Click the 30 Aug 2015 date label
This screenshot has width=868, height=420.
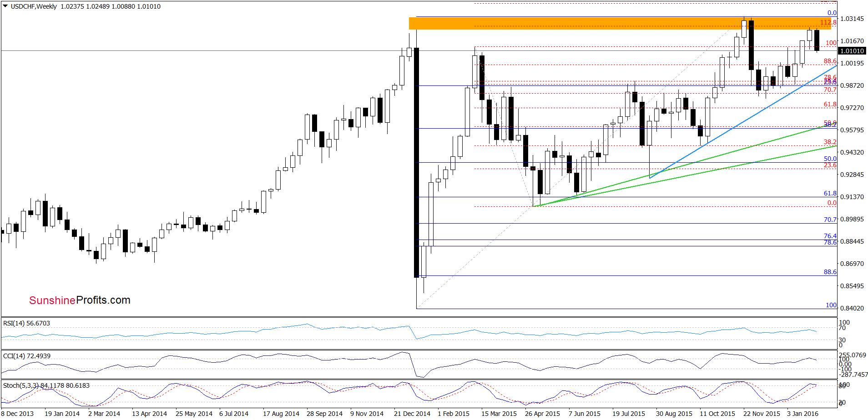pos(674,414)
